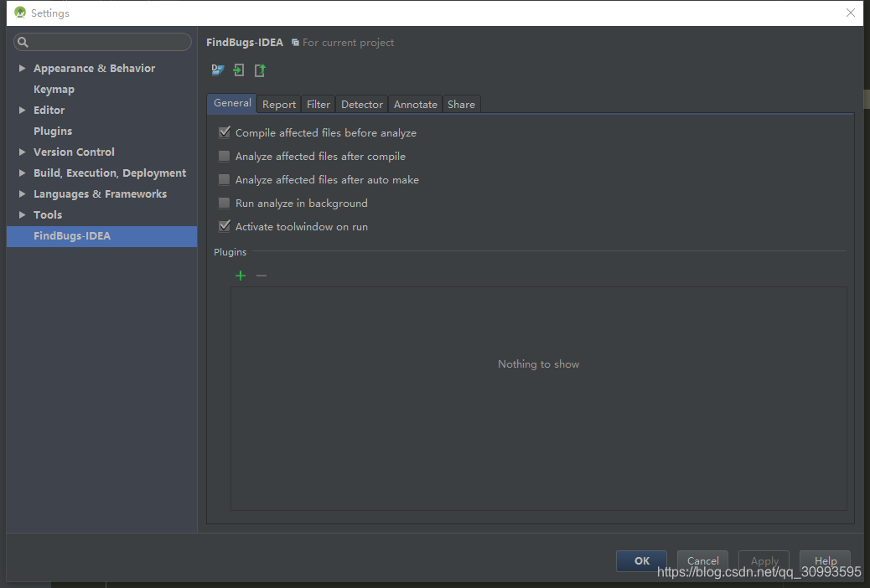
Task: Open the Share tab
Action: click(x=461, y=105)
